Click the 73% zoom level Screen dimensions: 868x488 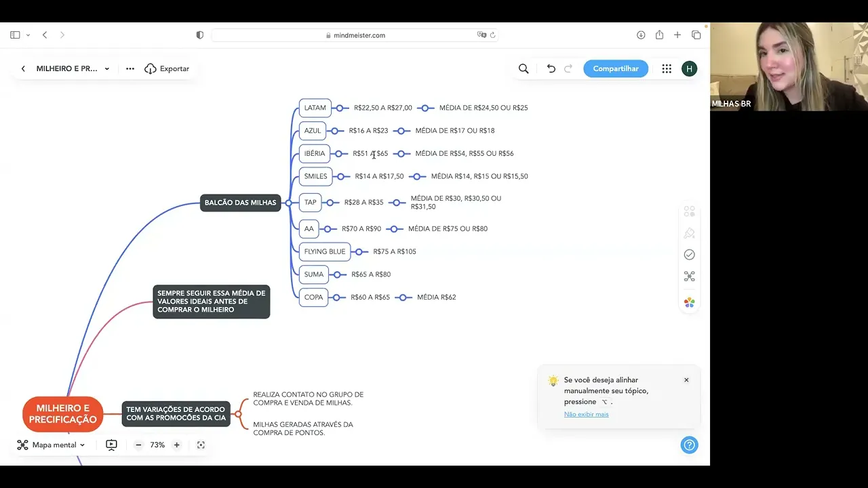tap(157, 445)
